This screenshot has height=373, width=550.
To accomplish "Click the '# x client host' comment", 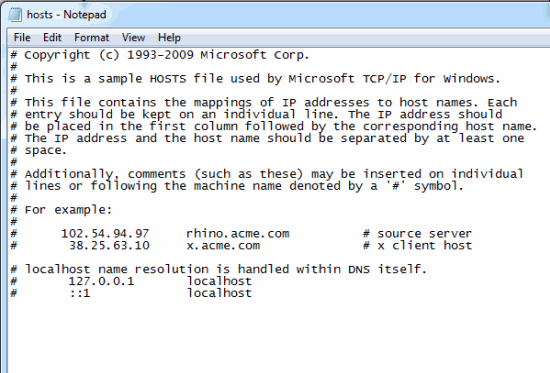I will point(417,246).
